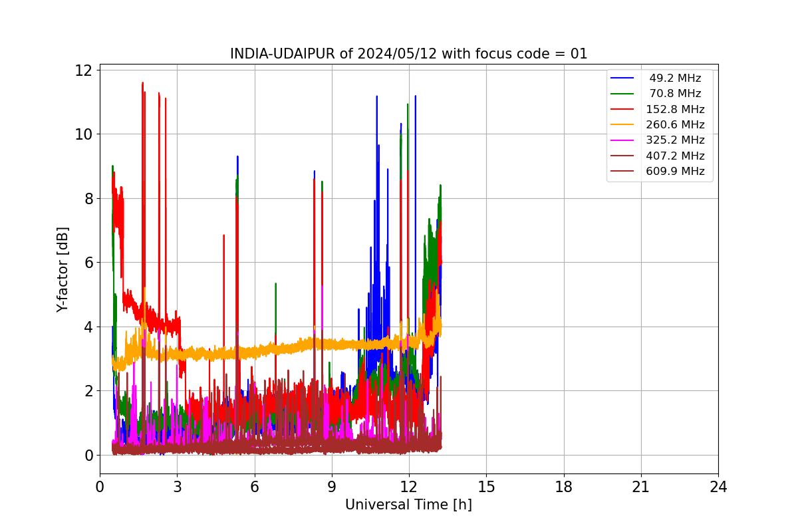The image size is (798, 532).
Task: Click the green line swatch for 70.8 MHz
Action: click(x=622, y=94)
